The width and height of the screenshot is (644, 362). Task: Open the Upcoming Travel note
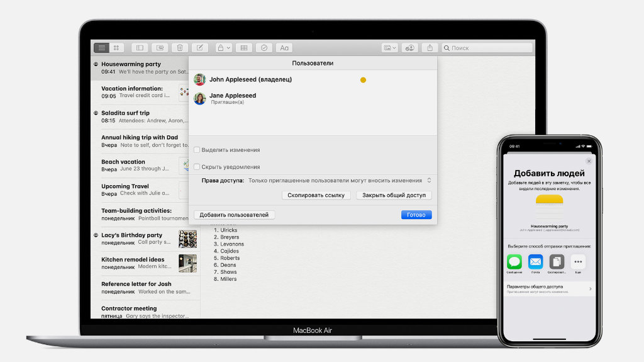[140, 189]
